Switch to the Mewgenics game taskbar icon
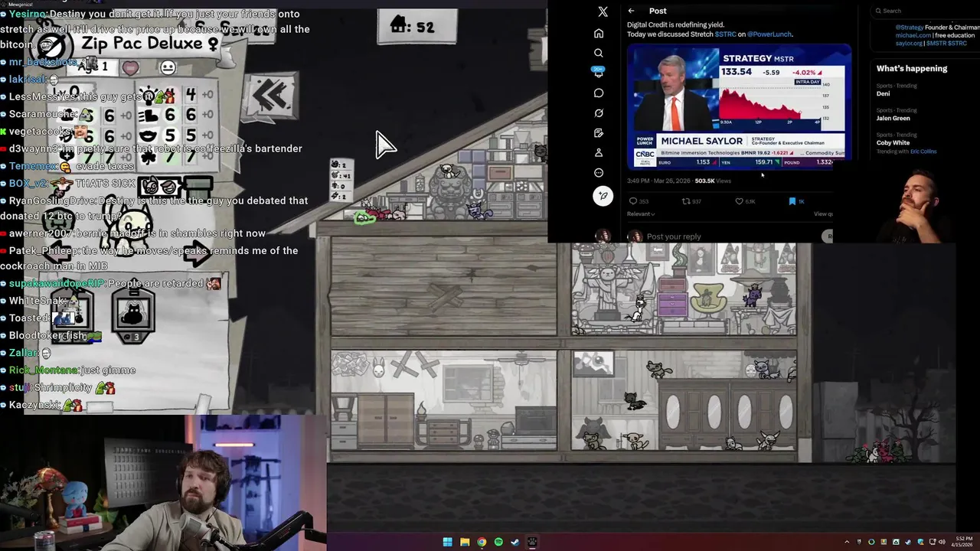980x551 pixels. (x=532, y=542)
